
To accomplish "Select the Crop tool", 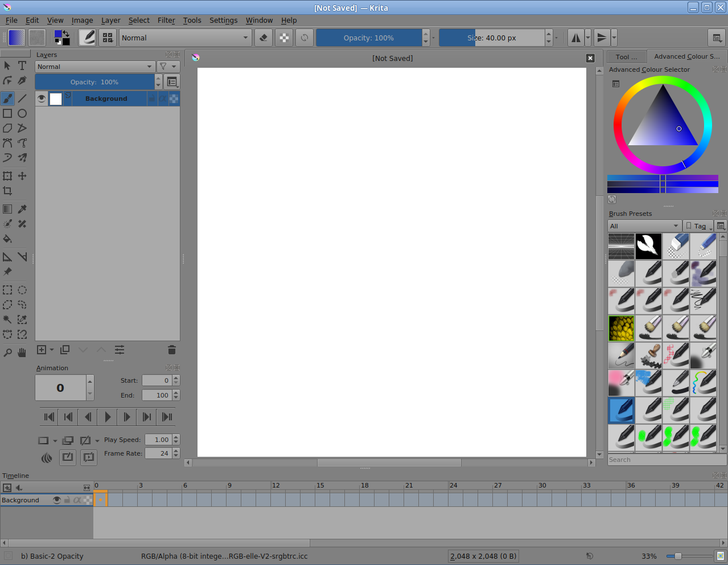I will [x=7, y=191].
